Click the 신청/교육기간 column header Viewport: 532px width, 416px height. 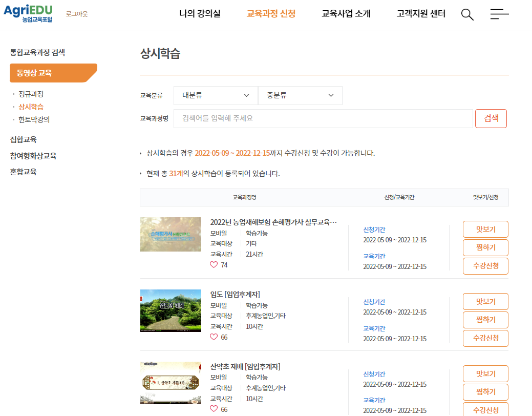point(399,197)
